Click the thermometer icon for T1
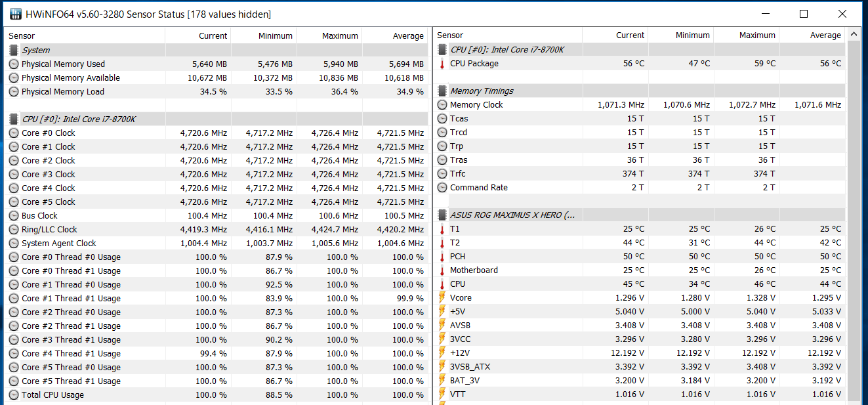 click(x=442, y=229)
